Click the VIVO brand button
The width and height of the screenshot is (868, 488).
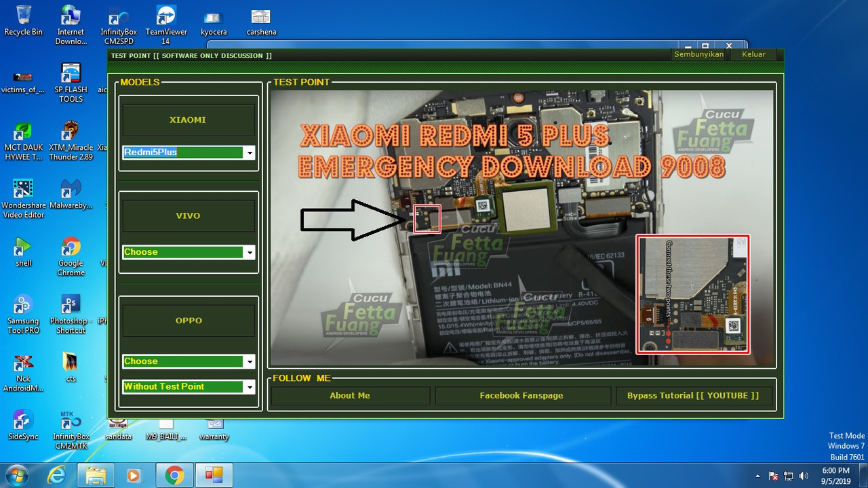pos(188,216)
